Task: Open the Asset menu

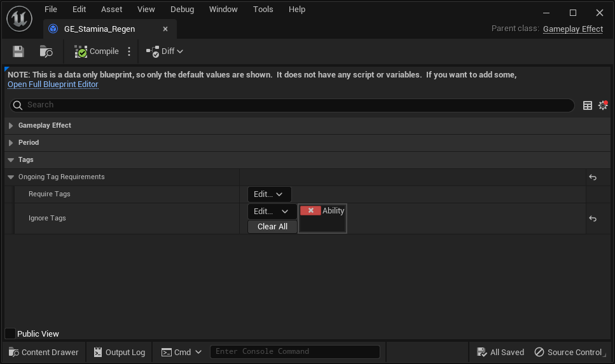Action: (112, 10)
